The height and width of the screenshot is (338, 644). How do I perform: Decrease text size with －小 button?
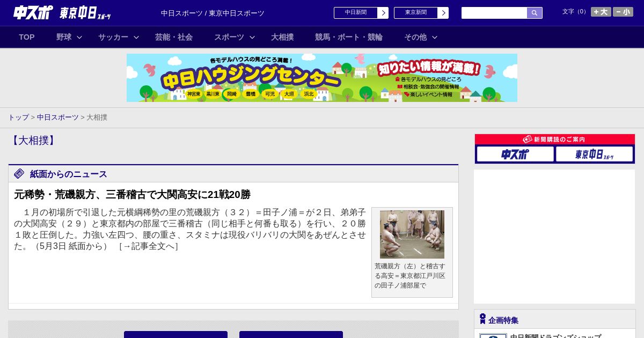pyautogui.click(x=623, y=12)
